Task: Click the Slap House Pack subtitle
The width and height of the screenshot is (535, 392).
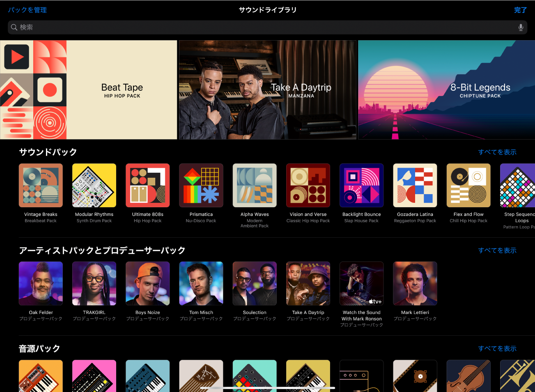Action: click(362, 221)
